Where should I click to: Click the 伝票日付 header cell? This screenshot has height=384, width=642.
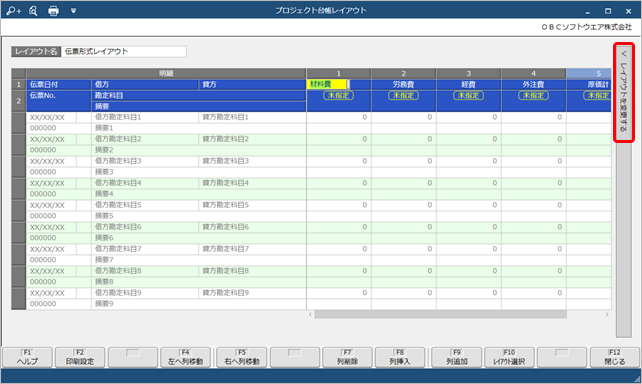pos(59,84)
